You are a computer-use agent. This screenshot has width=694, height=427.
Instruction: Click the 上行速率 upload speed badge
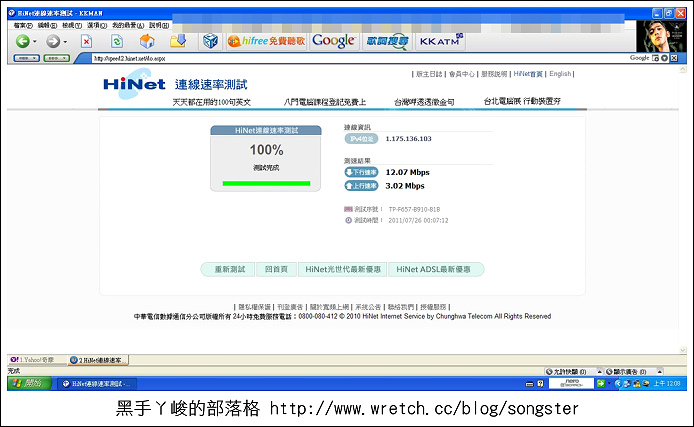tap(361, 186)
